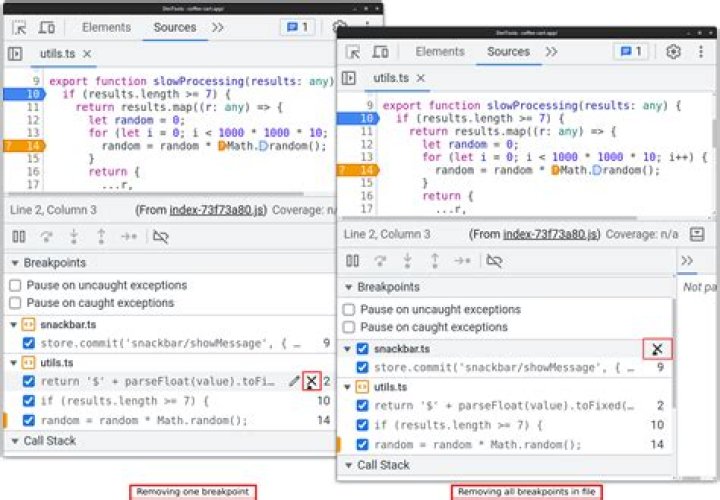Image resolution: width=720 pixels, height=500 pixels.
Task: Remove all snackbar.ts breakpoints in right window
Action: tap(658, 349)
